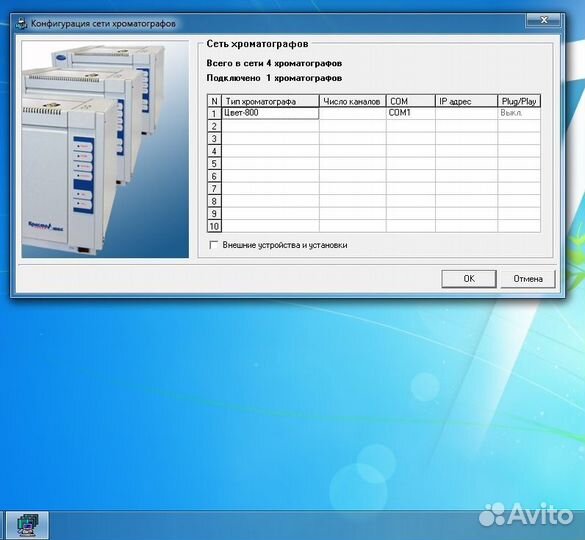Select row number 6 header

point(214,176)
